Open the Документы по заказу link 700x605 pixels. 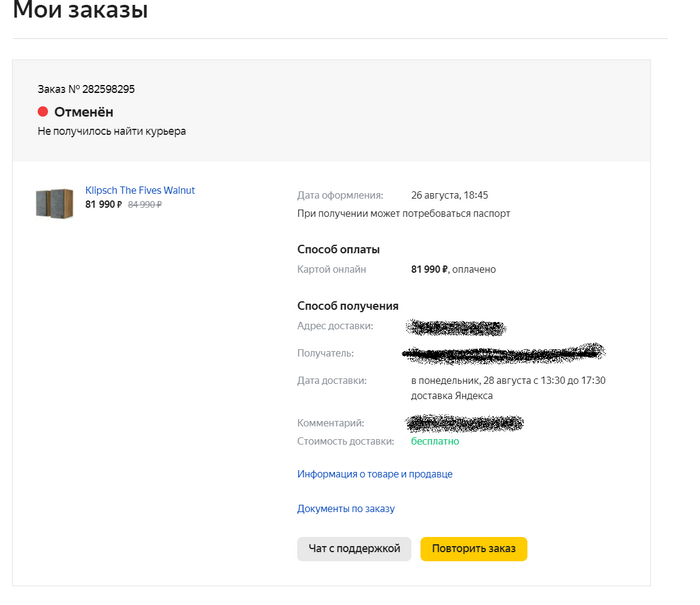tap(346, 509)
